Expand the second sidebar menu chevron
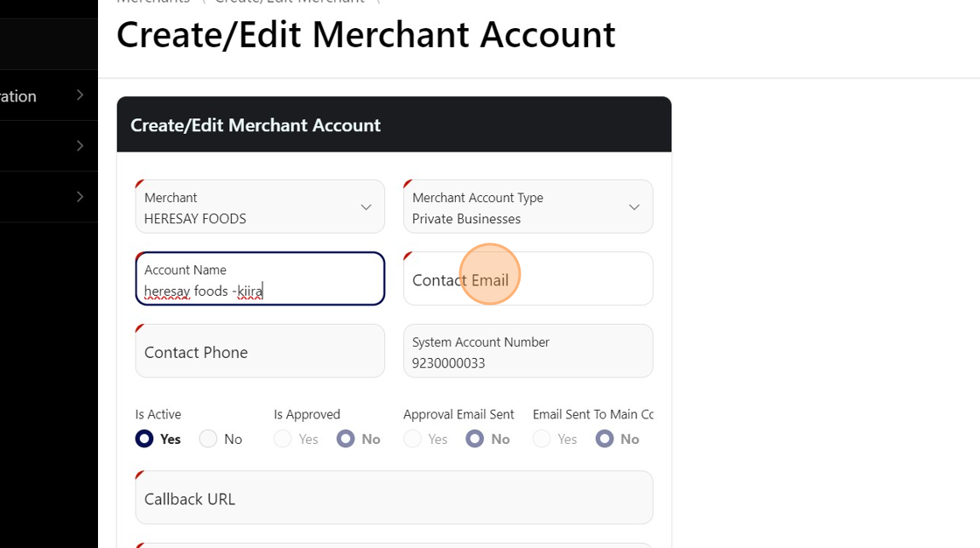Viewport: 980px width, 548px height. [80, 145]
